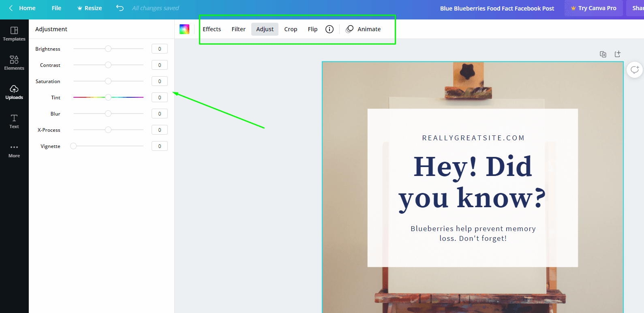
Task: Click the image info icon
Action: [x=329, y=29]
